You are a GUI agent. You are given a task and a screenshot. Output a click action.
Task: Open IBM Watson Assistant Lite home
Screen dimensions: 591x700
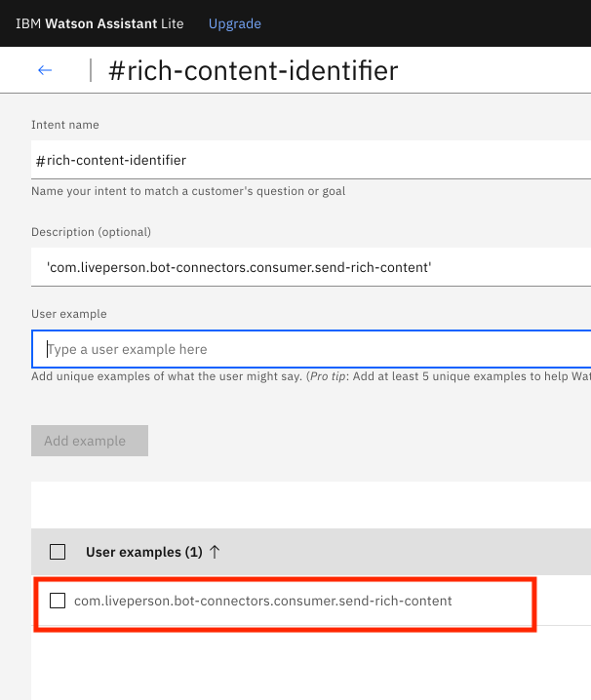[99, 23]
